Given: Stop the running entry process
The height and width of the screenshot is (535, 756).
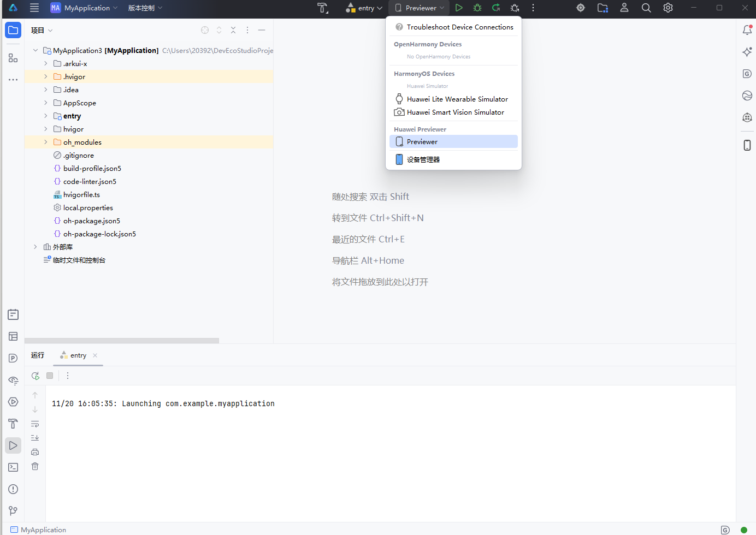Looking at the screenshot, I should [50, 376].
